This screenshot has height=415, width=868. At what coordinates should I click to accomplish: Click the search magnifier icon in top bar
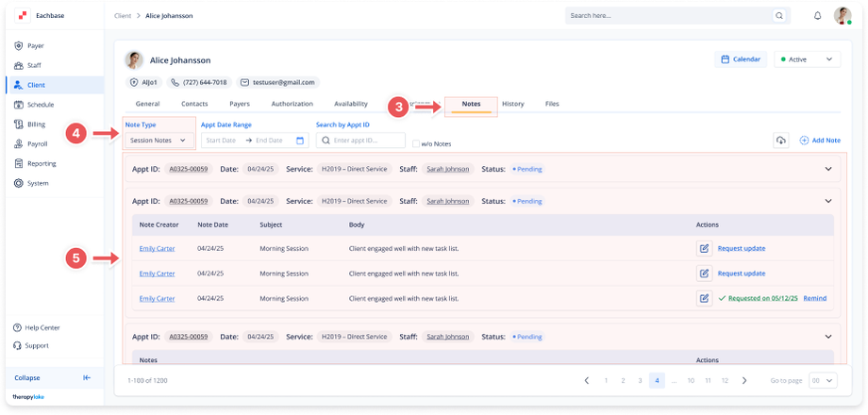779,16
